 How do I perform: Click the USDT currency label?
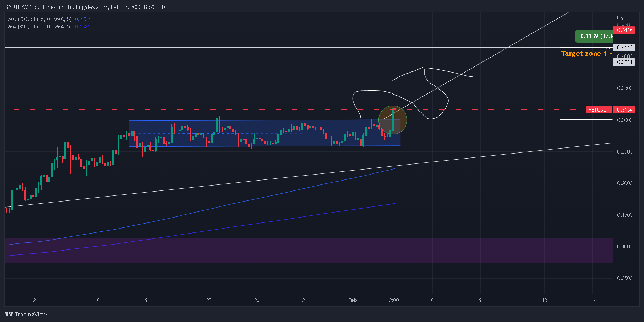(x=623, y=18)
